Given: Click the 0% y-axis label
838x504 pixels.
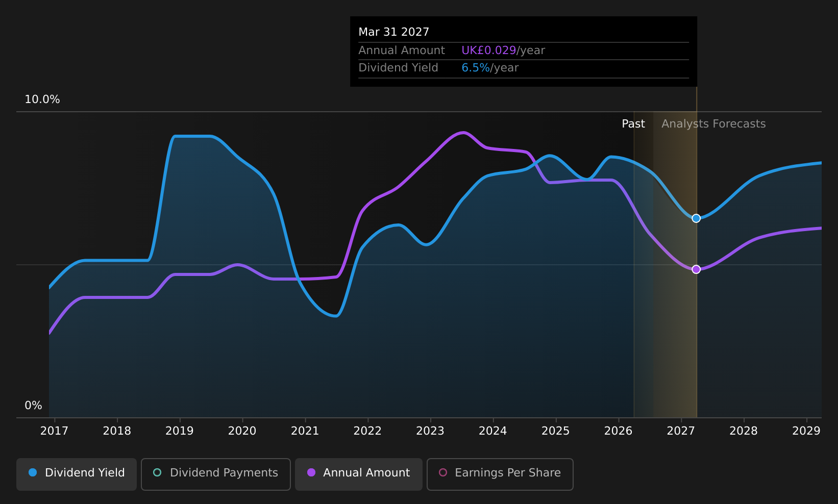Looking at the screenshot, I should click(33, 406).
